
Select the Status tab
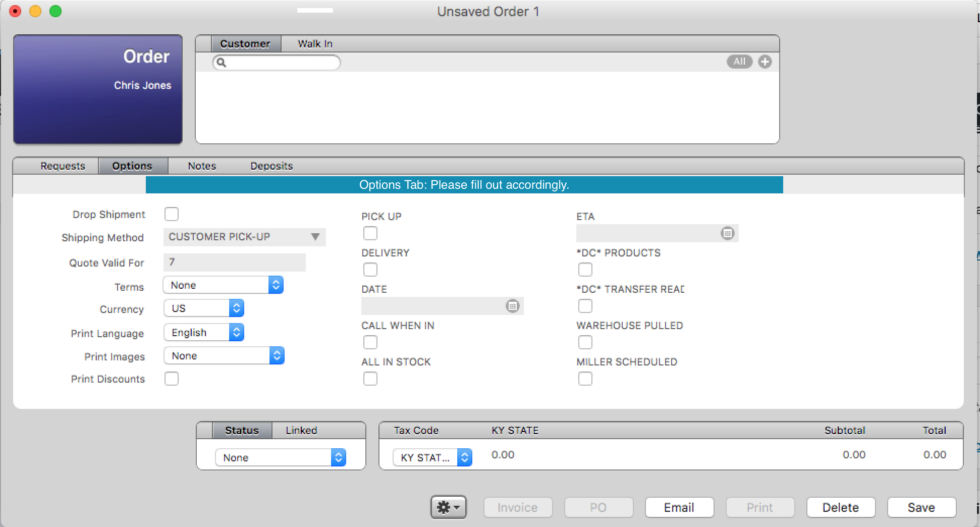coord(242,431)
